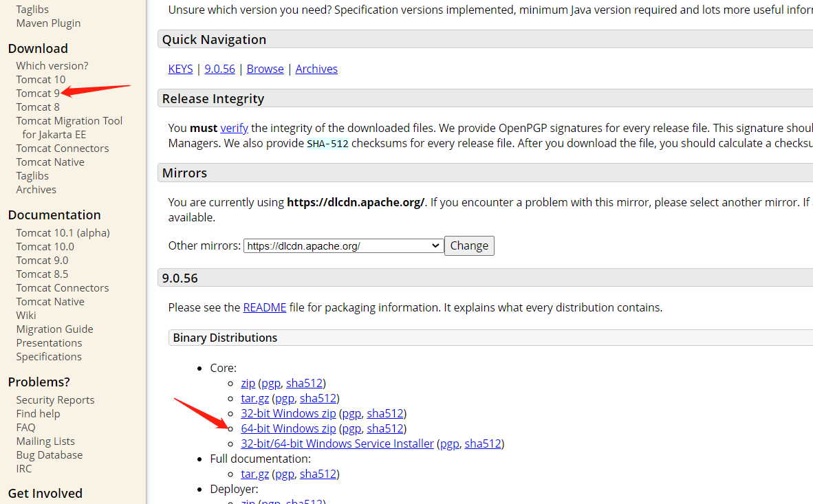The width and height of the screenshot is (813, 504).
Task: Download the Core tar.gz distribution
Action: click(254, 398)
